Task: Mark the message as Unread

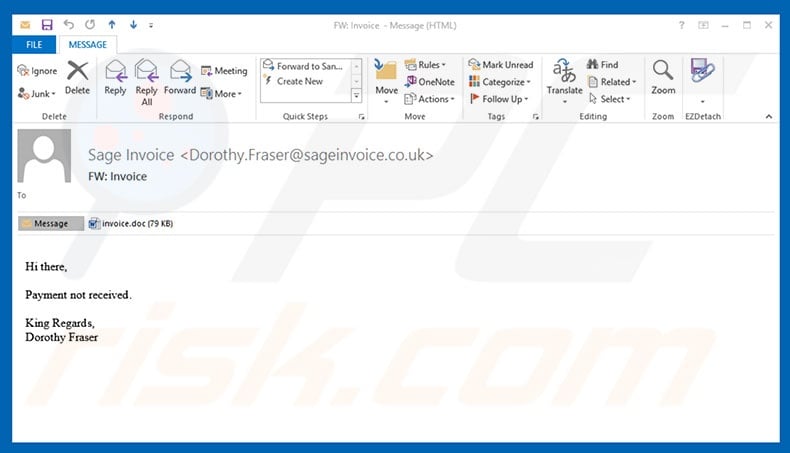Action: 501,64
